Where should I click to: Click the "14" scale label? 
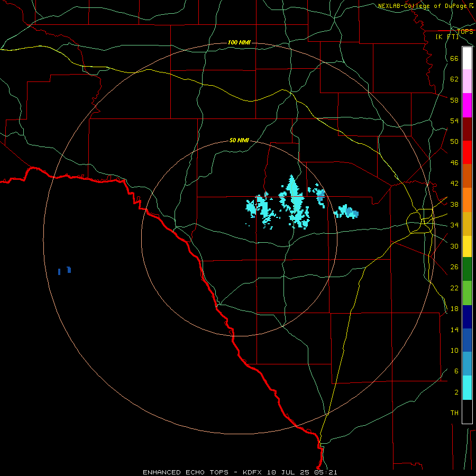[x=454, y=329]
